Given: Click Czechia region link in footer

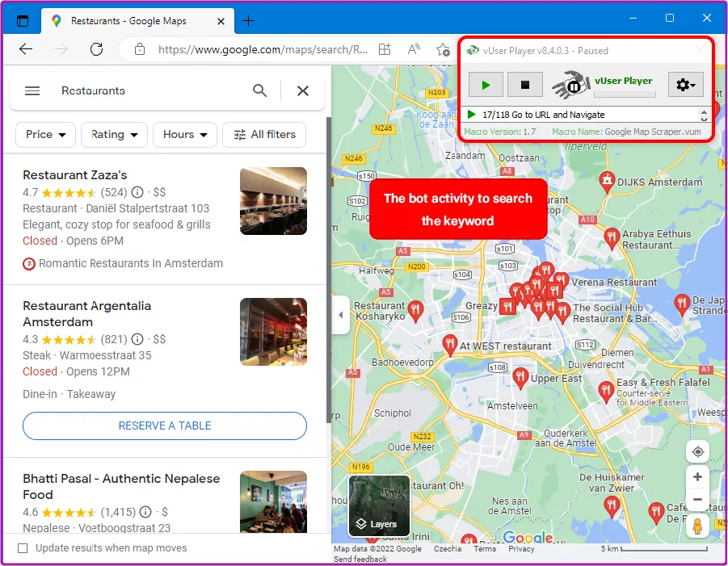Looking at the screenshot, I should pyautogui.click(x=448, y=549).
